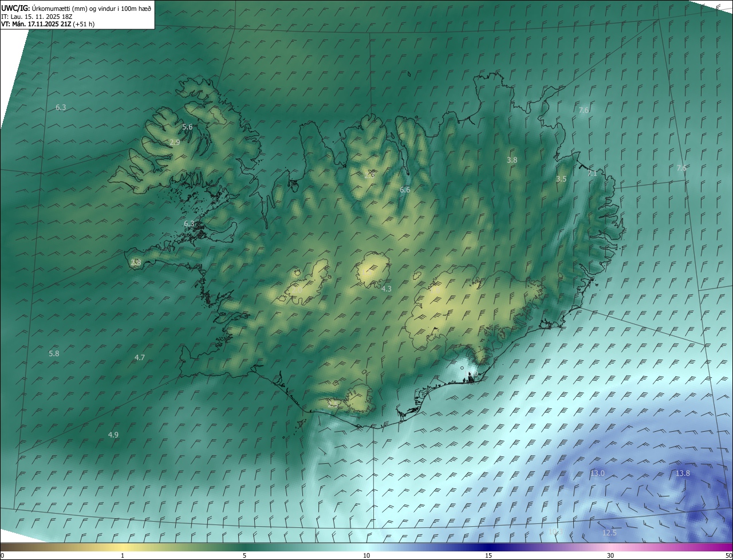The height and width of the screenshot is (560, 733).
Task: Click the '(+51 h)' forecast offset text
Action: [84, 24]
